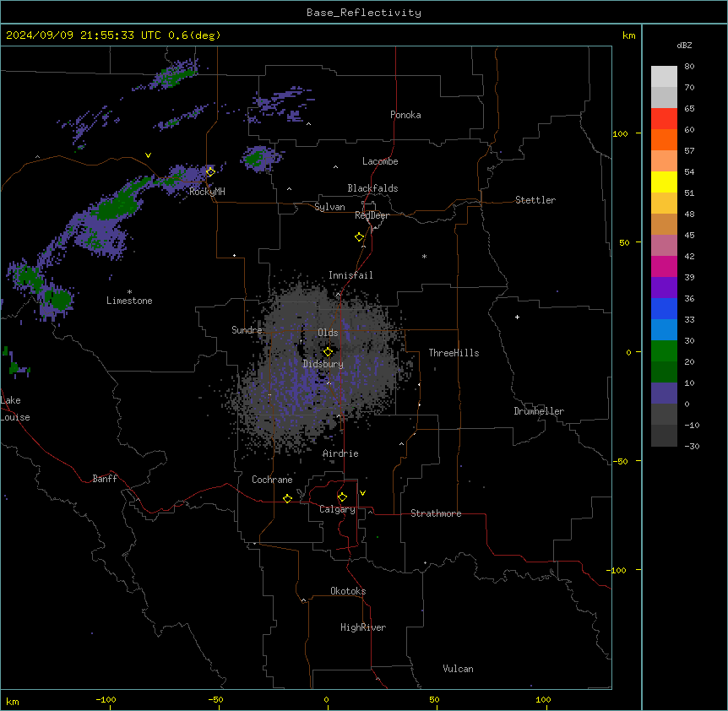Screen dimensions: 728x711
Task: Click the km unit label at bottom left
Action: click(13, 701)
